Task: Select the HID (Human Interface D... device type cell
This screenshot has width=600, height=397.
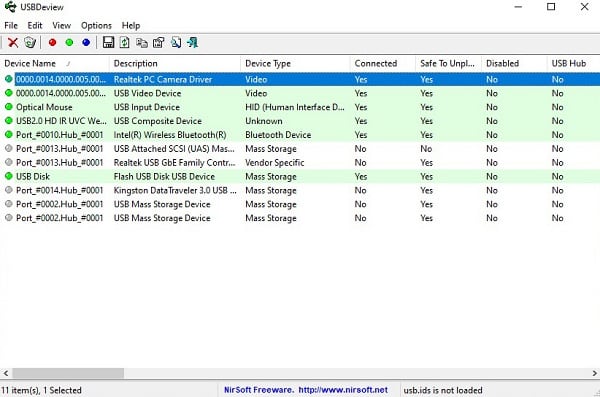Action: [295, 107]
